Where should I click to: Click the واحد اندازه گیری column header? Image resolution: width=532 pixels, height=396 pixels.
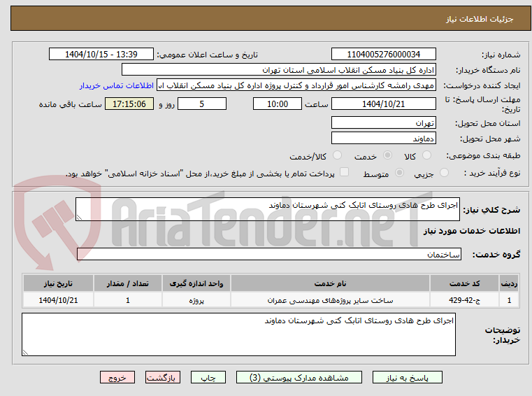[x=196, y=283]
